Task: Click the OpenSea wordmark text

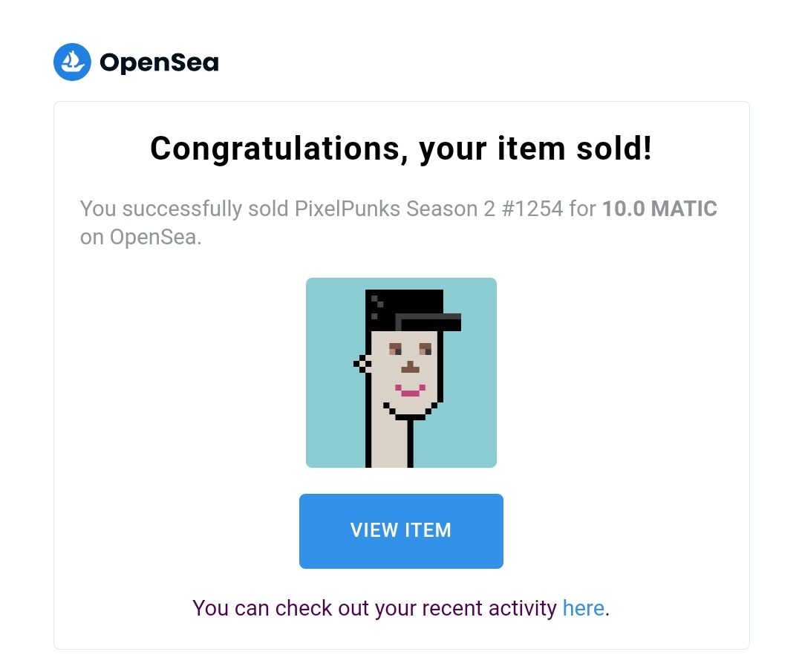Action: pos(159,63)
